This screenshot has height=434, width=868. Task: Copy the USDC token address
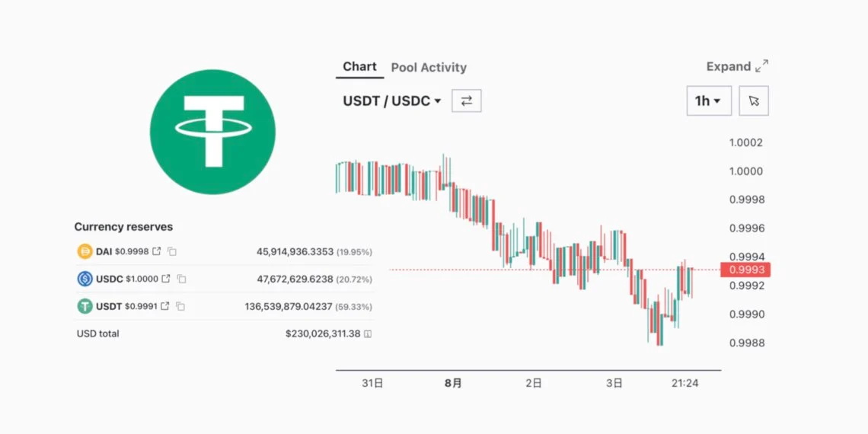(x=180, y=279)
